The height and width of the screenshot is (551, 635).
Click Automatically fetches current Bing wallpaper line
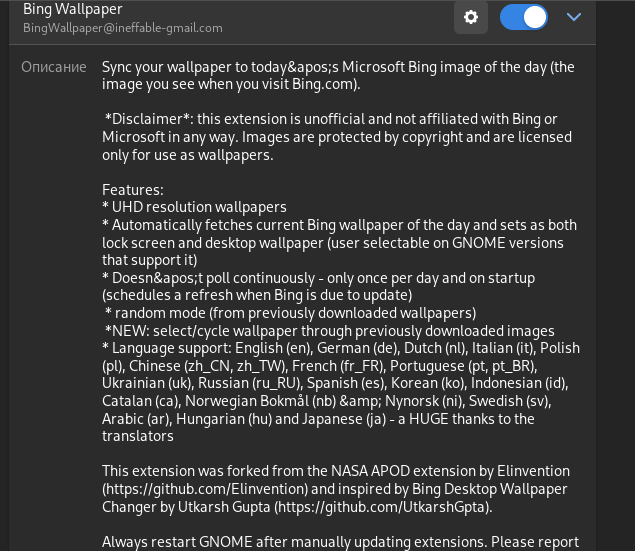339,225
